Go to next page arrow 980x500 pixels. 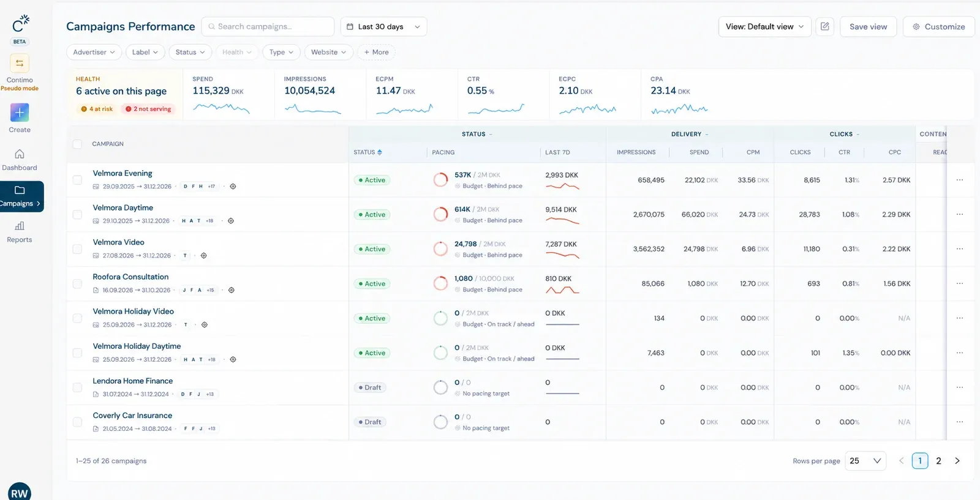click(957, 461)
